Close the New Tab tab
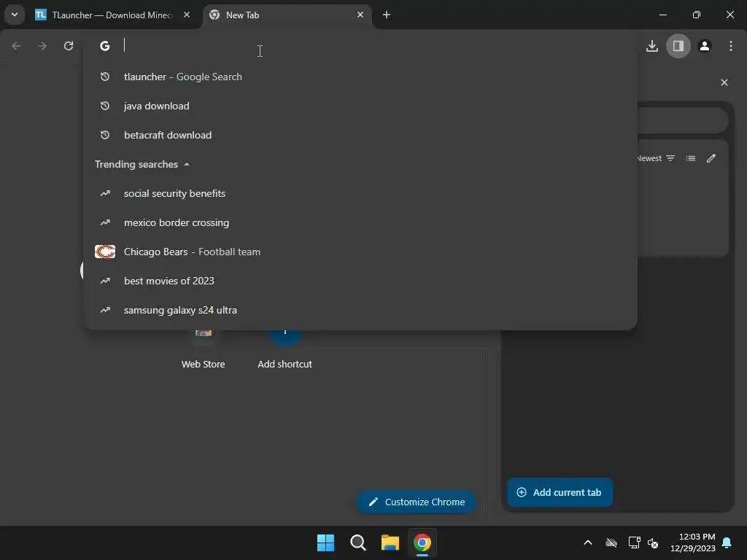This screenshot has width=747, height=560. tap(360, 15)
